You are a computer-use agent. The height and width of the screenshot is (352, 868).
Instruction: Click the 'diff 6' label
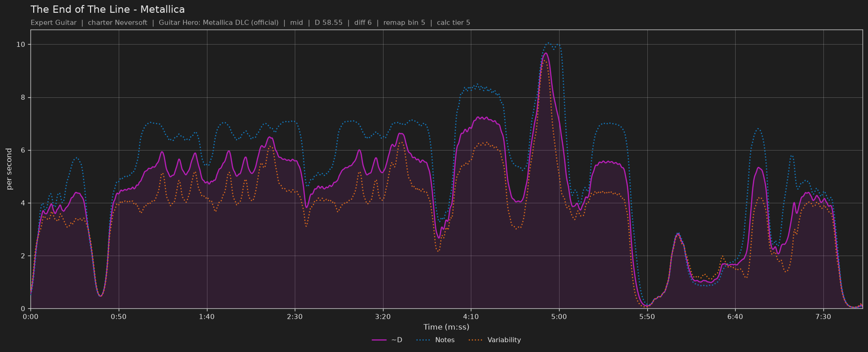(x=363, y=22)
